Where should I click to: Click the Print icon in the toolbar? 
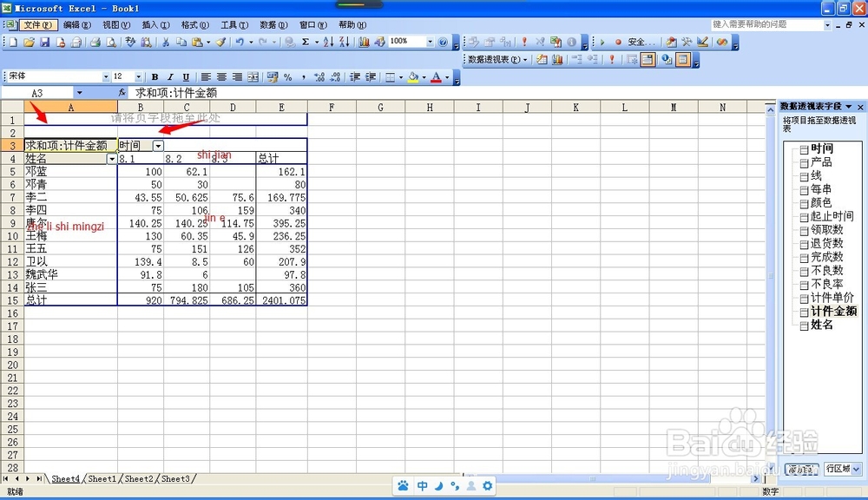(x=95, y=42)
